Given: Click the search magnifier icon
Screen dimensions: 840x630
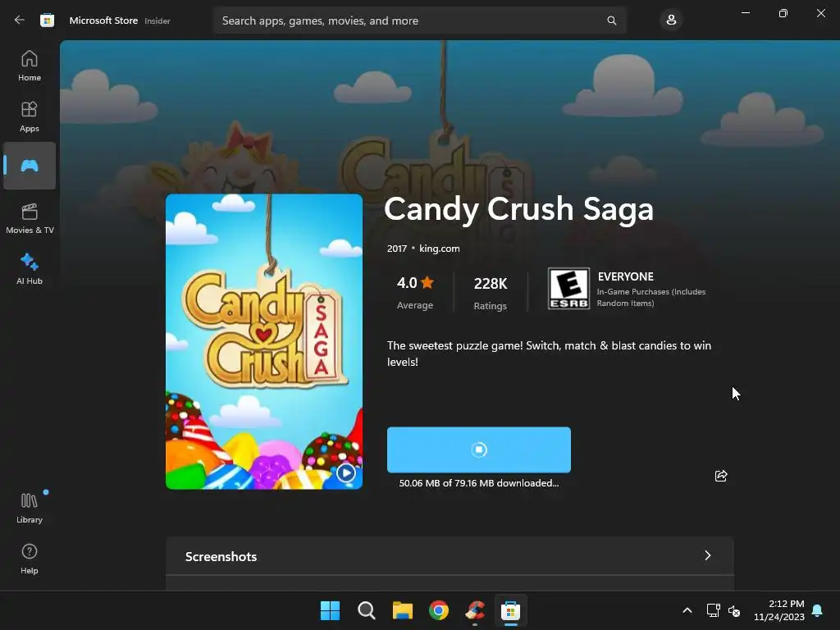Looking at the screenshot, I should 611,21.
